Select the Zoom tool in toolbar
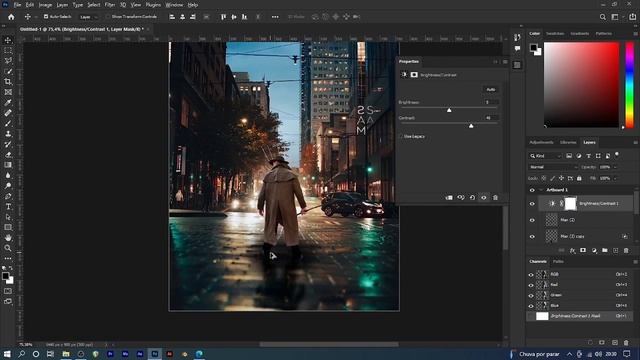Image resolution: width=640 pixels, height=360 pixels. 8,248
